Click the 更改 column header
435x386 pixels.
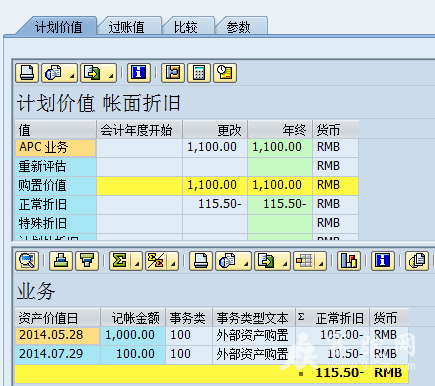(x=215, y=129)
